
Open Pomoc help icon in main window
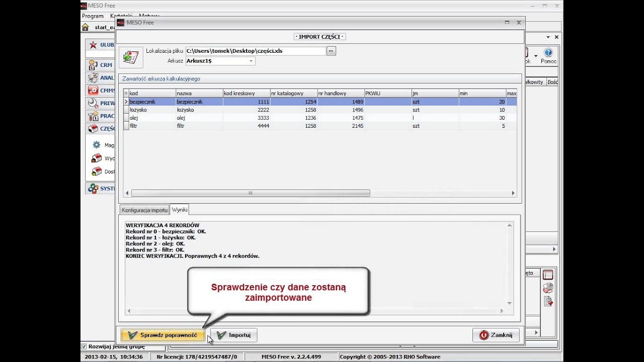pyautogui.click(x=548, y=55)
